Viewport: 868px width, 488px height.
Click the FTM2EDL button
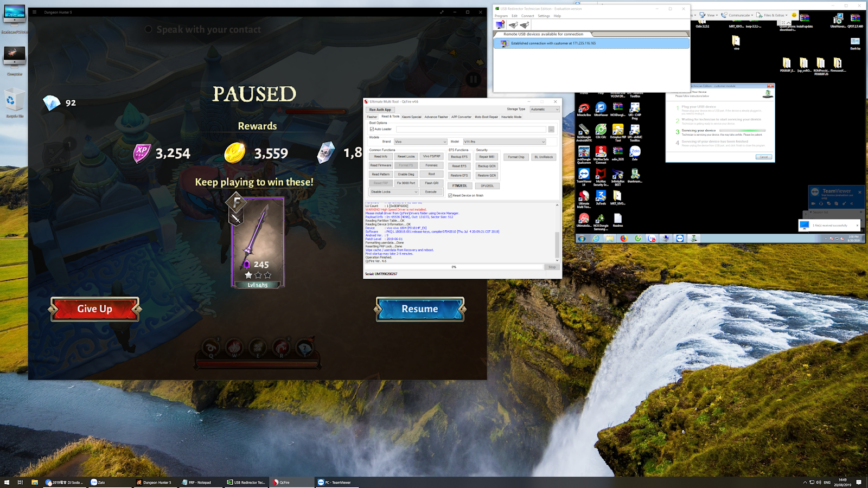pyautogui.click(x=459, y=186)
